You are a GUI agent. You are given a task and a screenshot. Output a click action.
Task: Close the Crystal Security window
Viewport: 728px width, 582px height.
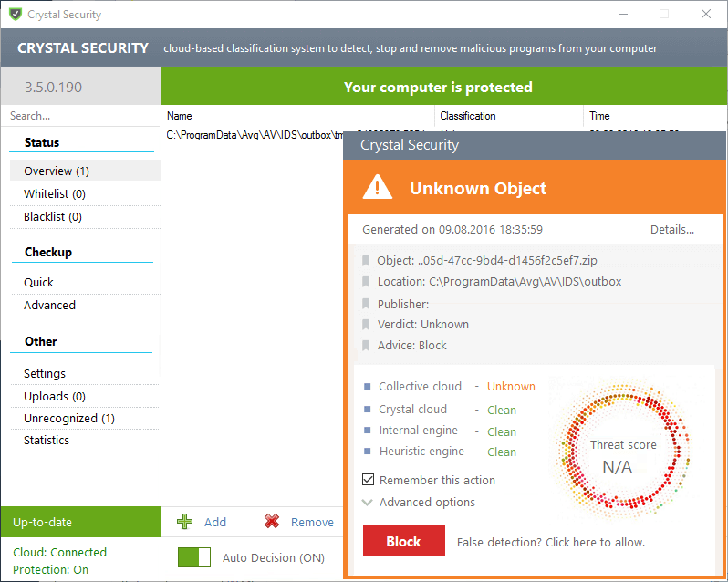[706, 14]
